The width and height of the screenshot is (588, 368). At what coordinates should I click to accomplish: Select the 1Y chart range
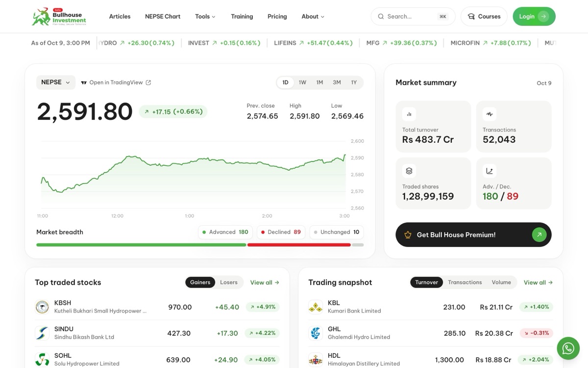[x=354, y=82]
